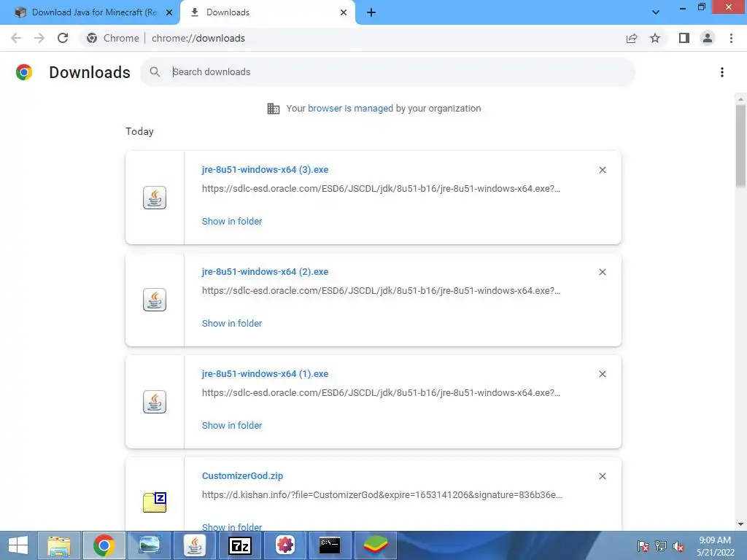
Task: Click the managed organization building icon
Action: tap(274, 109)
